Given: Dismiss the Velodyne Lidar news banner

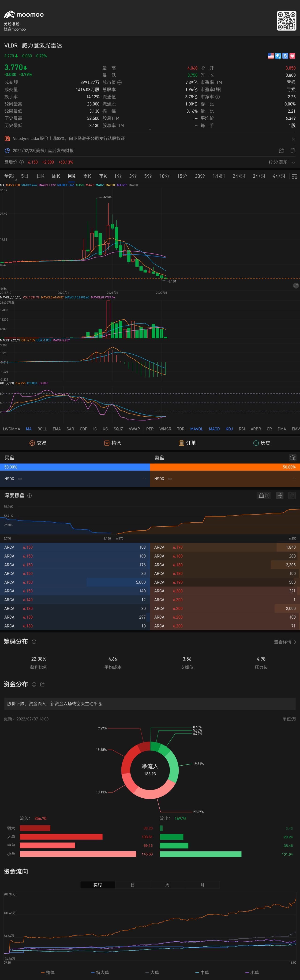Looking at the screenshot, I should coord(293,139).
